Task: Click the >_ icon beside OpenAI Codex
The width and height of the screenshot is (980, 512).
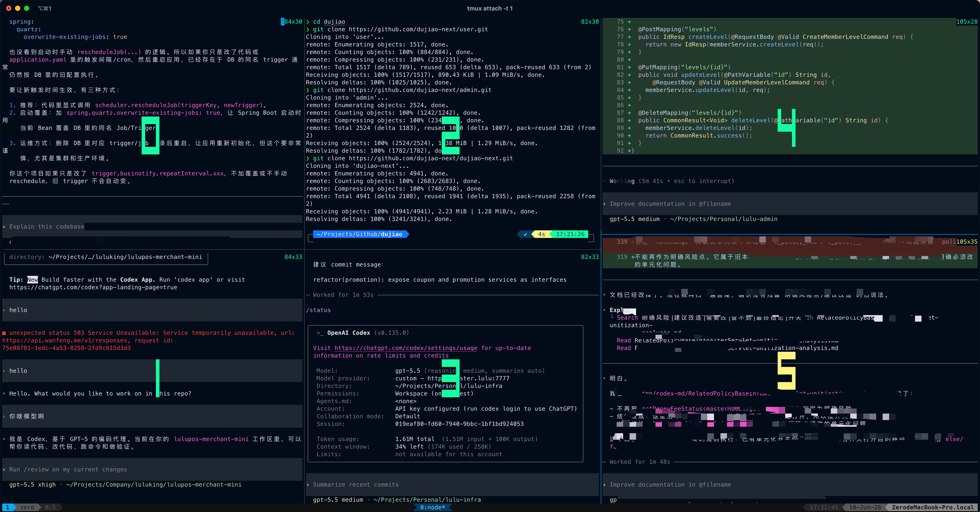Action: [x=320, y=333]
